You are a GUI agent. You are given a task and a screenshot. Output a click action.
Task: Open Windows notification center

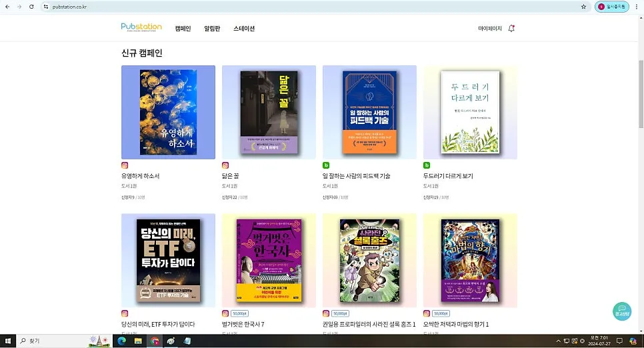[619, 341]
